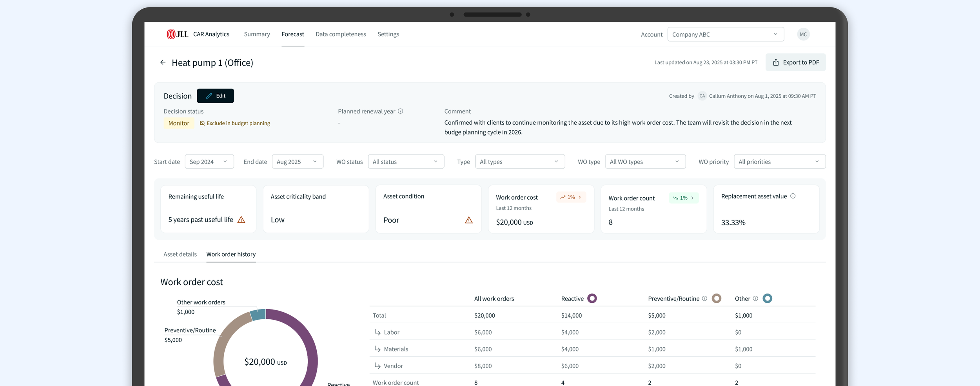Click the Reactive column header
The width and height of the screenshot is (980, 386).
pyautogui.click(x=572, y=299)
